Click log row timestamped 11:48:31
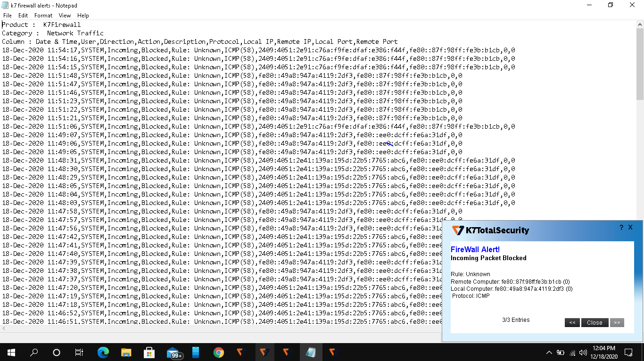The image size is (644, 361). [x=258, y=160]
